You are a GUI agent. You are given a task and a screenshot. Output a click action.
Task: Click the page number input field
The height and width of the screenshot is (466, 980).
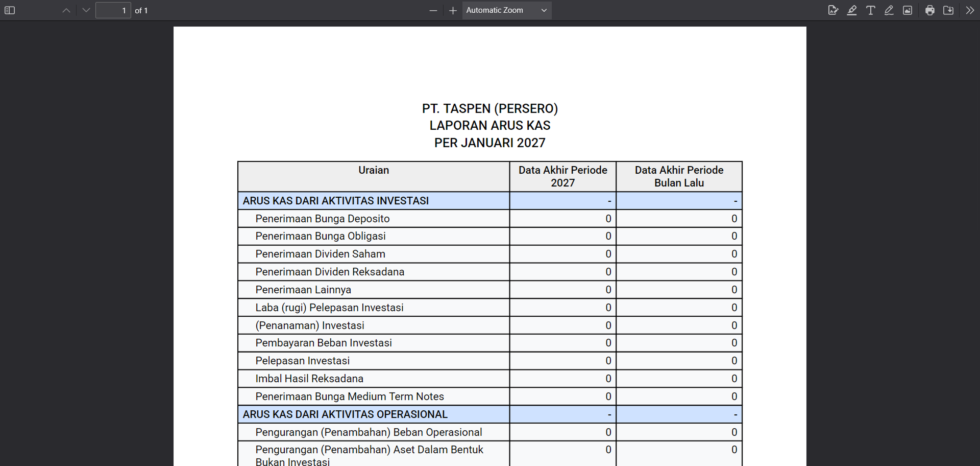[113, 10]
